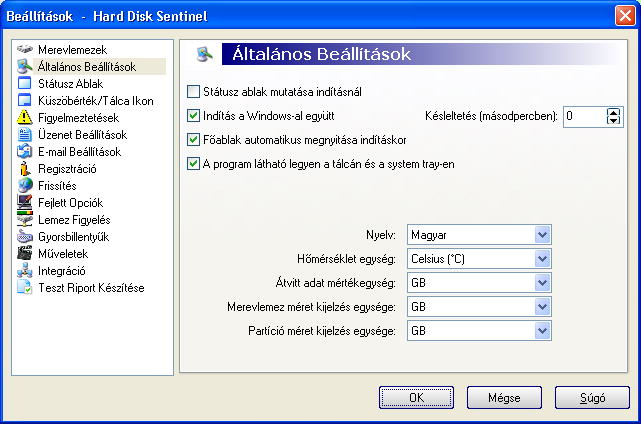Viewport: 641px width, 424px height.
Task: Cancel with the Mégse button
Action: [504, 397]
